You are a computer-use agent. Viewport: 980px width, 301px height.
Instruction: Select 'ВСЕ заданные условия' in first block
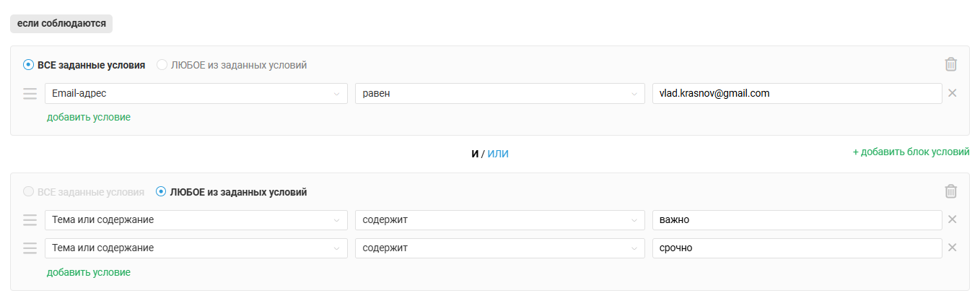(x=29, y=65)
